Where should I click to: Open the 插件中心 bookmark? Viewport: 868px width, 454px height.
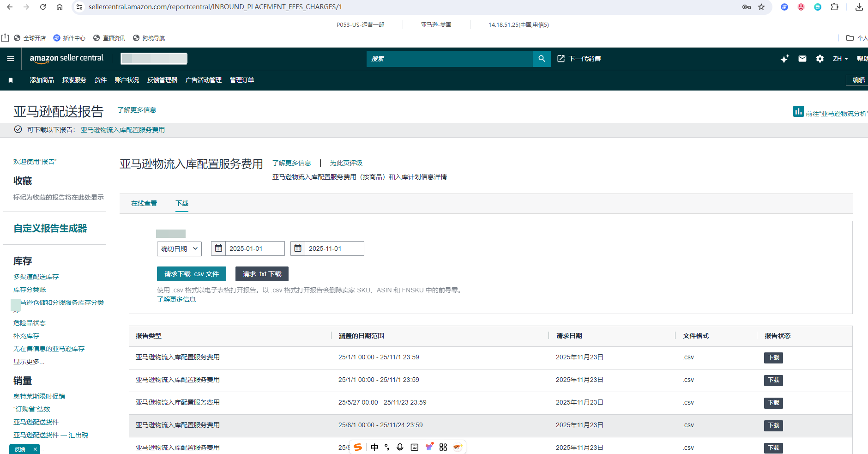69,38
